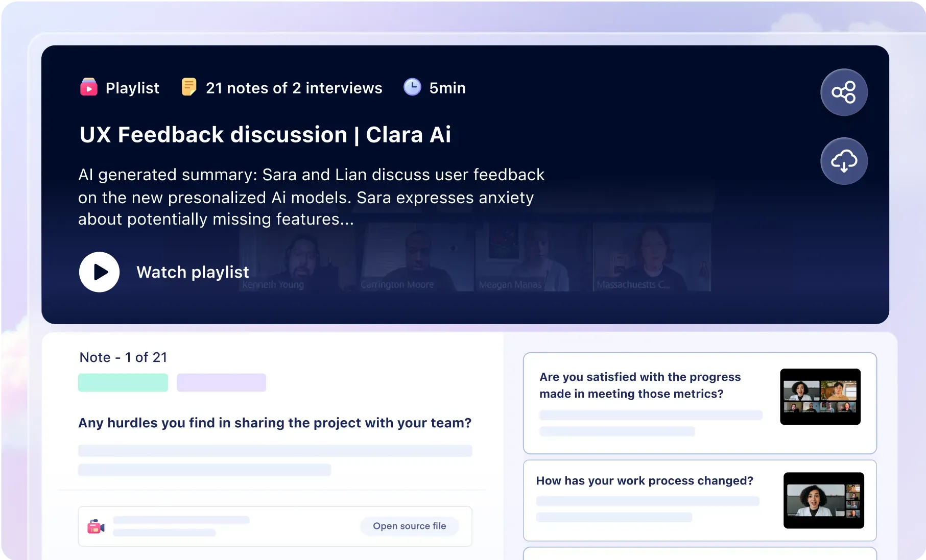Play the playlist with the play button
This screenshot has width=926, height=560.
pyautogui.click(x=99, y=272)
